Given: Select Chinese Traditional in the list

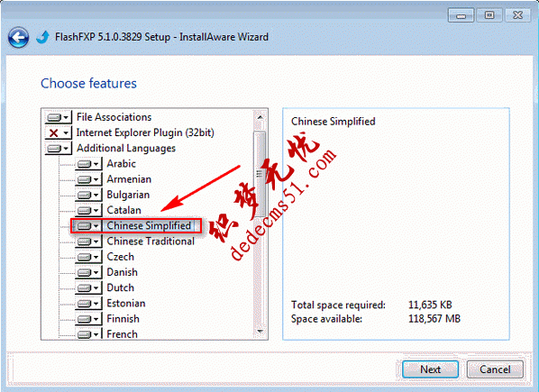Looking at the screenshot, I should pyautogui.click(x=151, y=242).
